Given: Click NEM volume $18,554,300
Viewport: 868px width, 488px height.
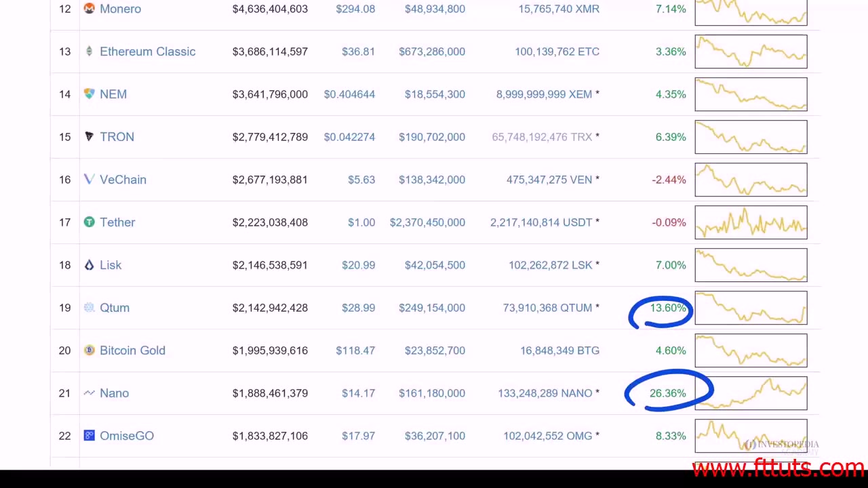Looking at the screenshot, I should pyautogui.click(x=435, y=94).
